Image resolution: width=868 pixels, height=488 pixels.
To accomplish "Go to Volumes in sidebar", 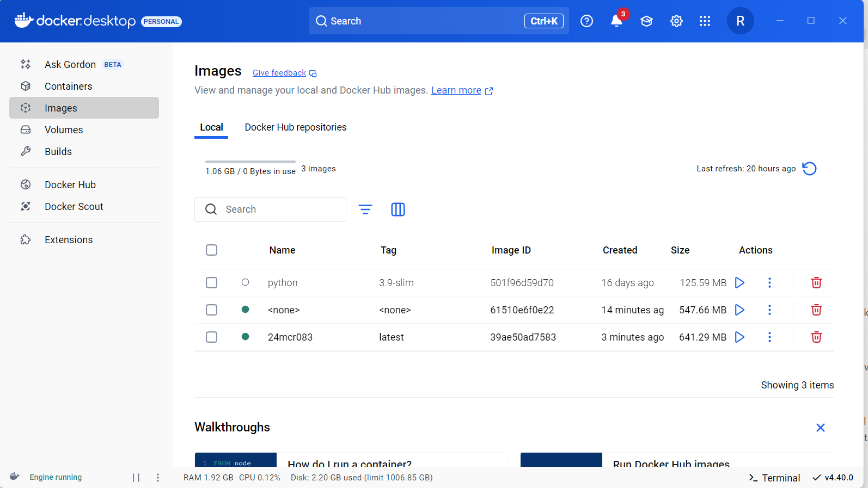I will pyautogui.click(x=84, y=129).
